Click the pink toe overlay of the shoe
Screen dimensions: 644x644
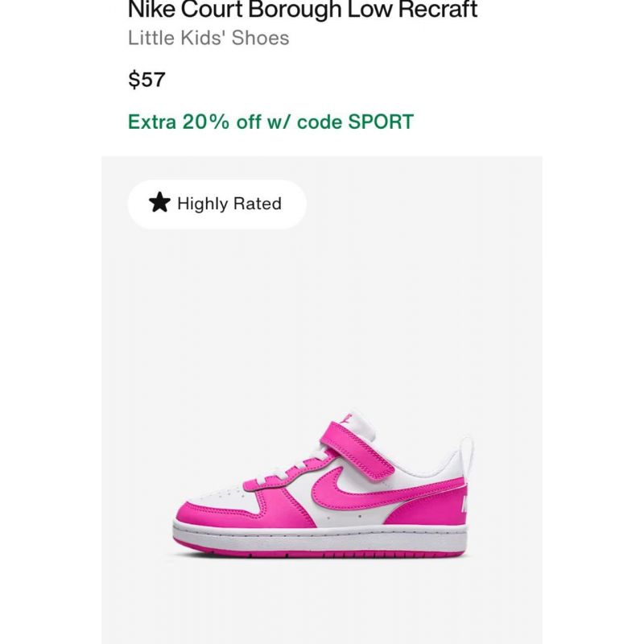point(242,514)
